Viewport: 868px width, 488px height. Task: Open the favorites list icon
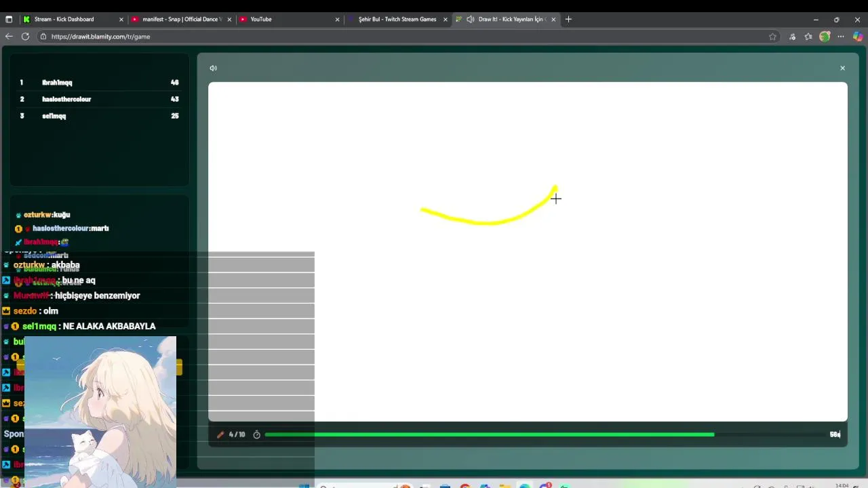pos(808,37)
